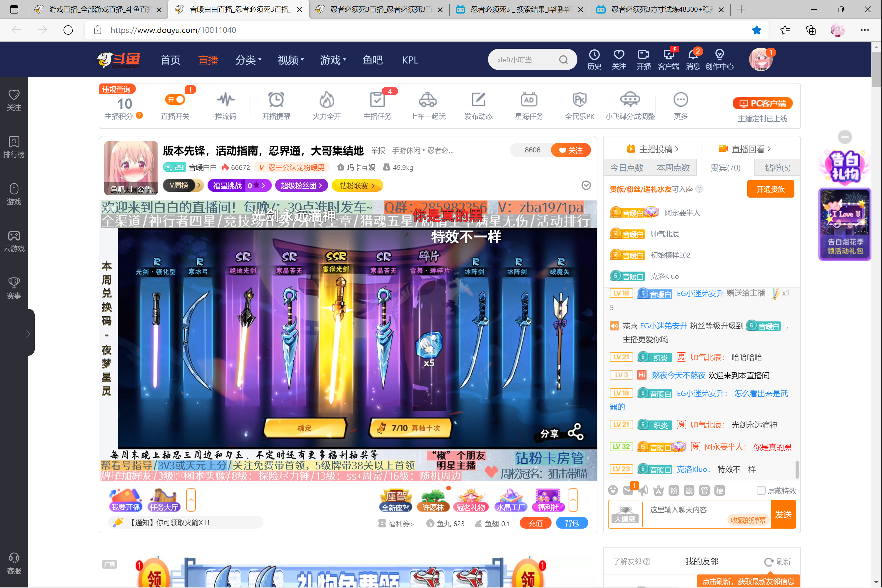Click 更多 ellipsis icon in streamer toolbar
Screen dimensions: 882x588
[681, 100]
